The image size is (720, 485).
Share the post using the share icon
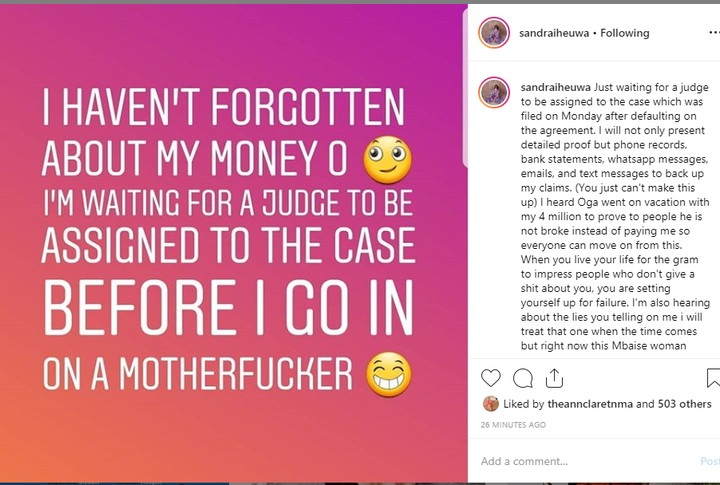click(554, 378)
